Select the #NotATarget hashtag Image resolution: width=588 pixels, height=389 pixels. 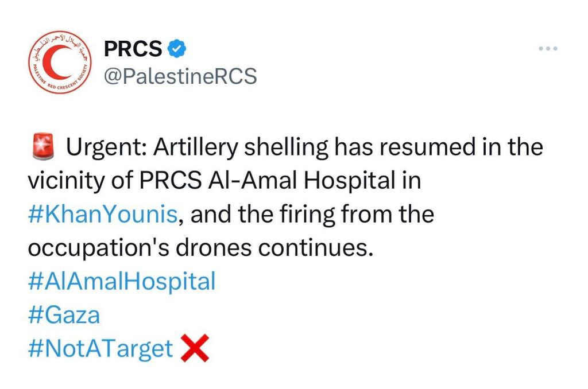tap(100, 349)
